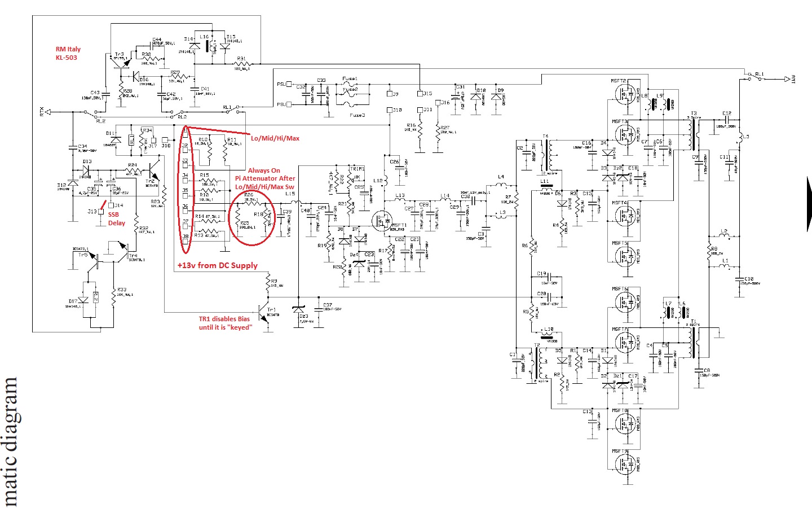This screenshot has height=508, width=812.
Task: Select the RTX input connector triangle
Action: pyautogui.click(x=48, y=112)
